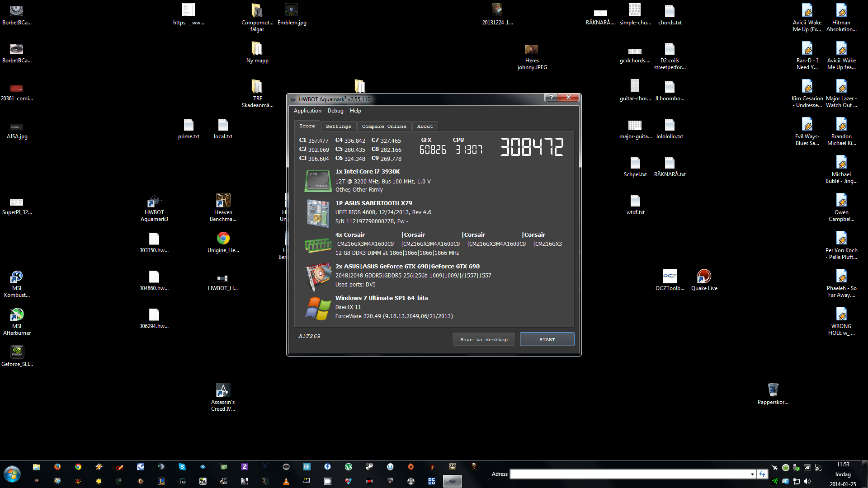Screen dimensions: 868x488
Task: Open the volume control in system tray
Action: click(x=807, y=481)
